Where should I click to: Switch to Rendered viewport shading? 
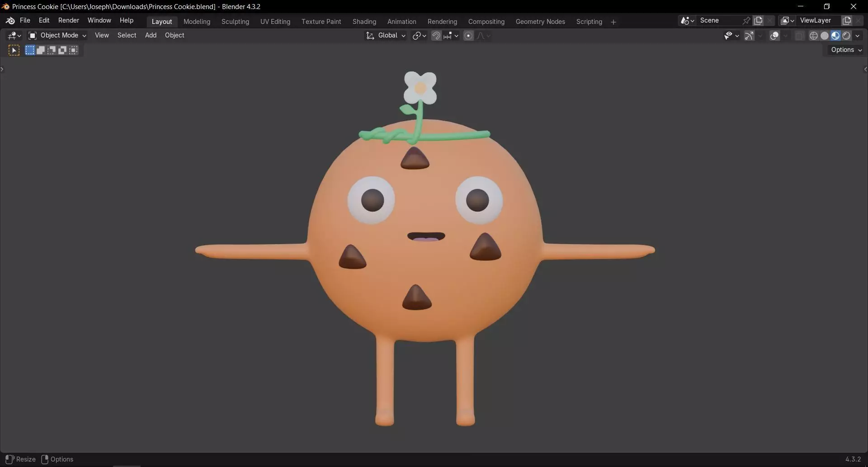coord(846,36)
